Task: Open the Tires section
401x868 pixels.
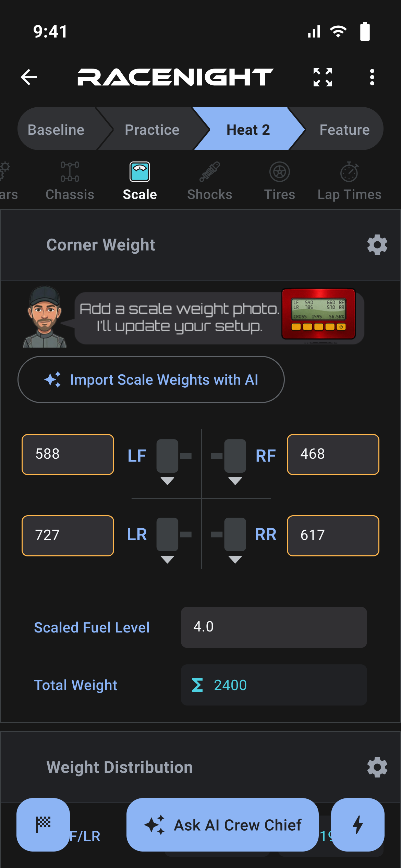Action: (x=280, y=181)
